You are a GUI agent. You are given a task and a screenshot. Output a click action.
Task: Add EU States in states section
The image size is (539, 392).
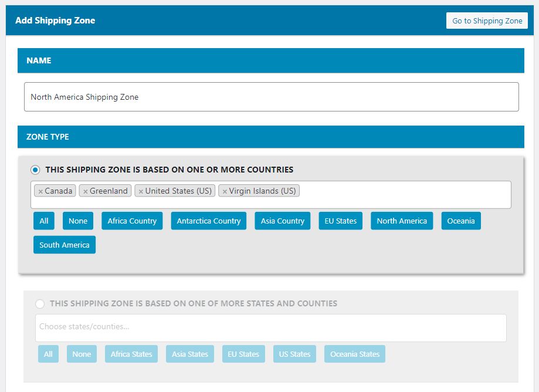pyautogui.click(x=243, y=354)
